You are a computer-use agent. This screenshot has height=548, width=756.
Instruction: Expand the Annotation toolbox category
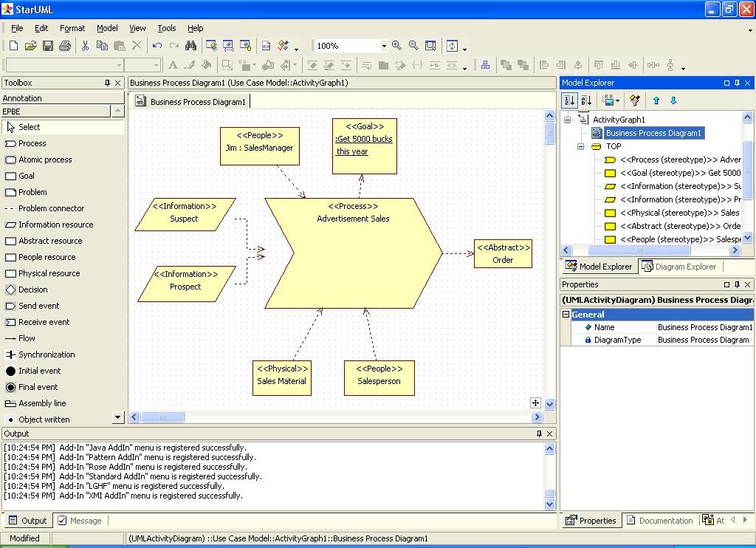[x=63, y=98]
